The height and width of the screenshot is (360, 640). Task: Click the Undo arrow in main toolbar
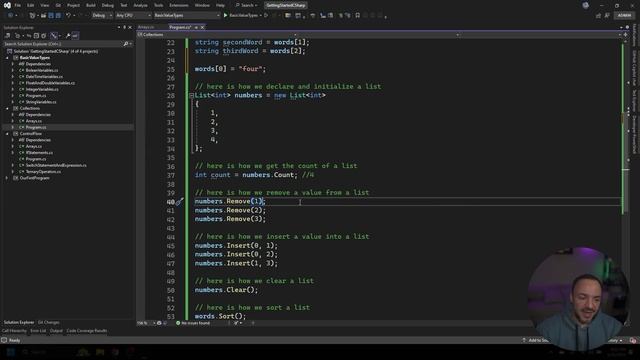[x=68, y=16]
